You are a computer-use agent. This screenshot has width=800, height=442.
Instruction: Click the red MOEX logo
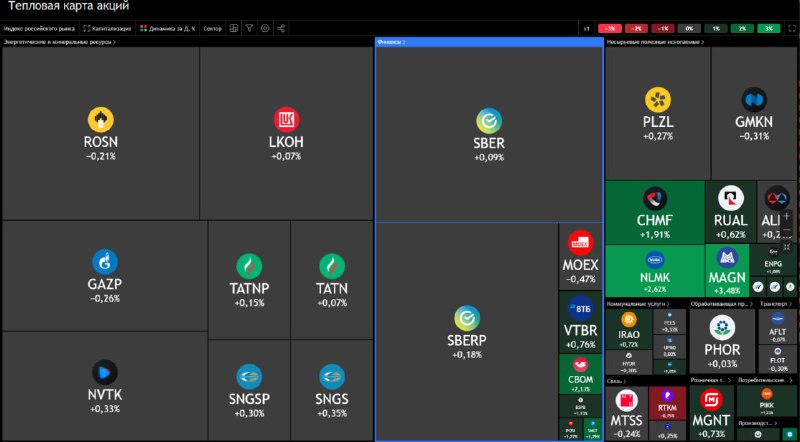pos(580,243)
